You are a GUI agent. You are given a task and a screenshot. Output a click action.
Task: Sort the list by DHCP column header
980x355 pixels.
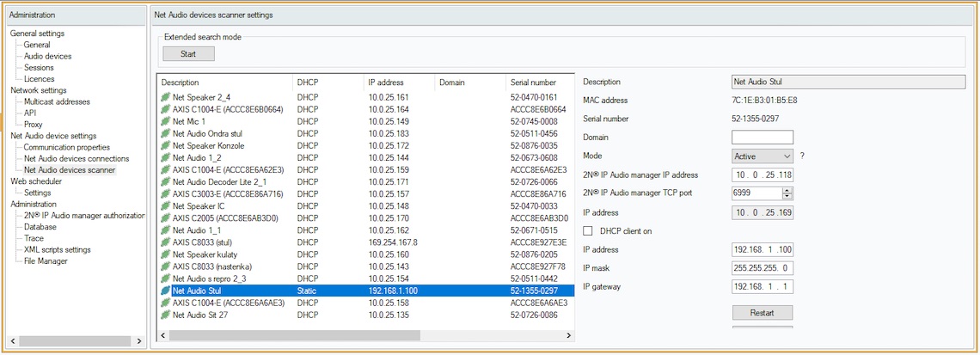tap(328, 83)
